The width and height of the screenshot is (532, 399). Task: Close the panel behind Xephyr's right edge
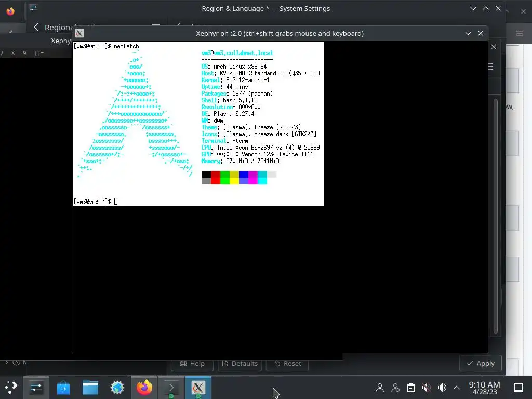point(494,47)
